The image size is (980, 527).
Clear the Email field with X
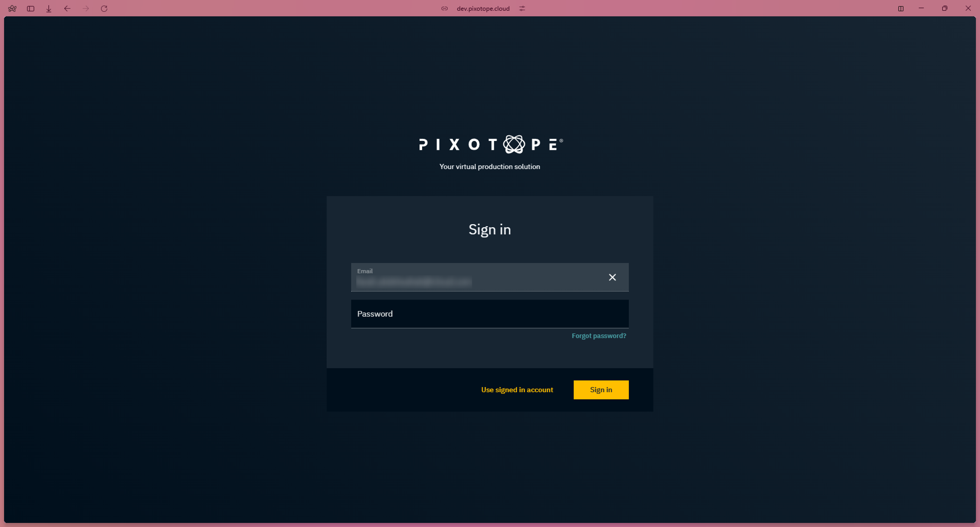(612, 277)
